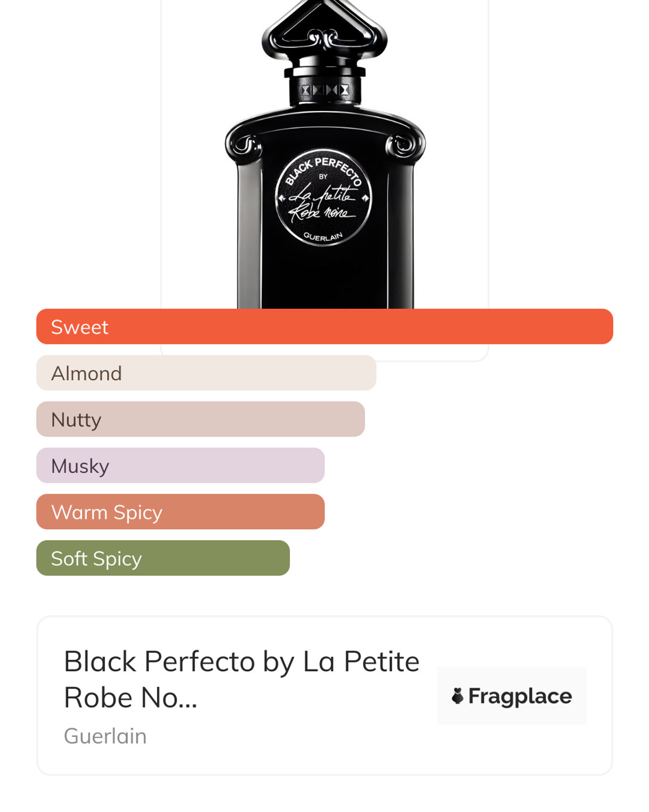Image resolution: width=649 pixels, height=812 pixels.
Task: Select the Nutty accord bar
Action: [x=200, y=419]
